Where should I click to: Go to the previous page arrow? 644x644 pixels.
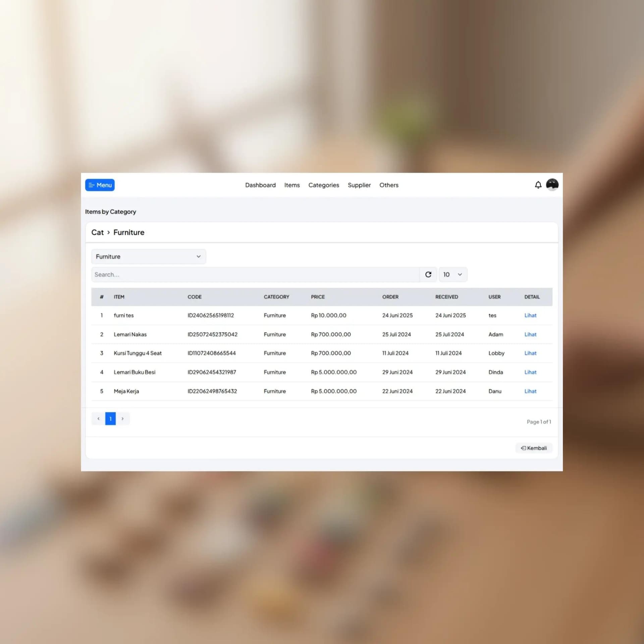click(x=98, y=419)
